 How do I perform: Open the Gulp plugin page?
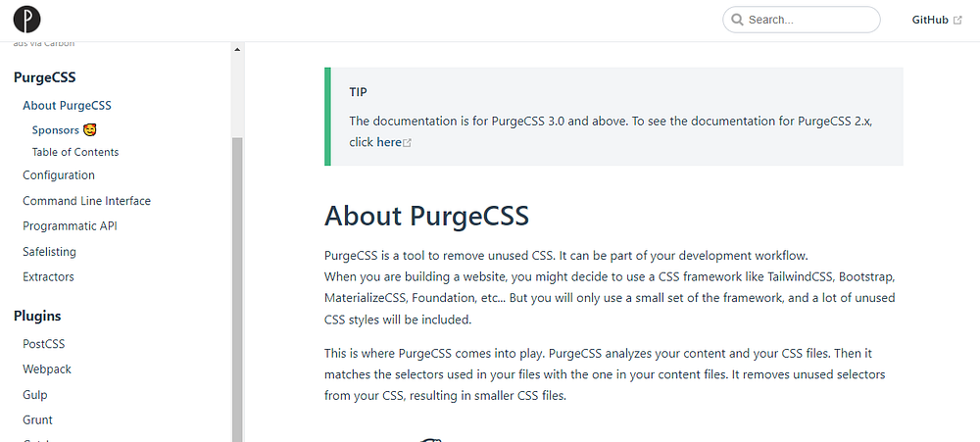click(35, 395)
